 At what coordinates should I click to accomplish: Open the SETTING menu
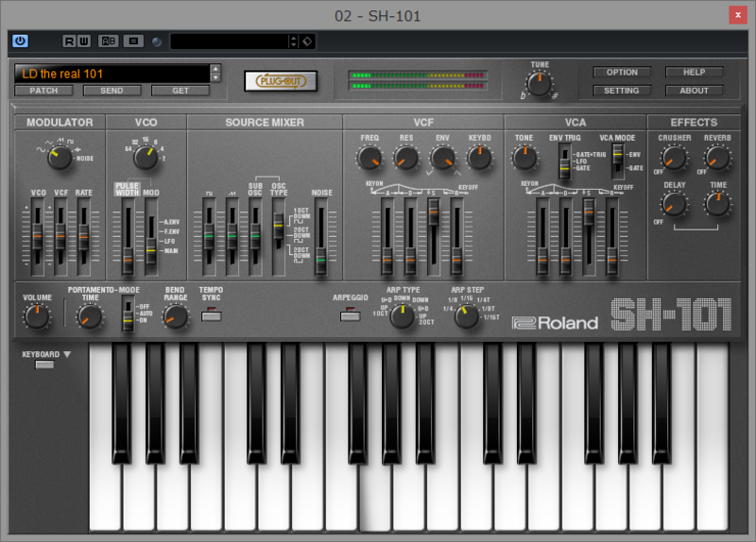tap(622, 91)
